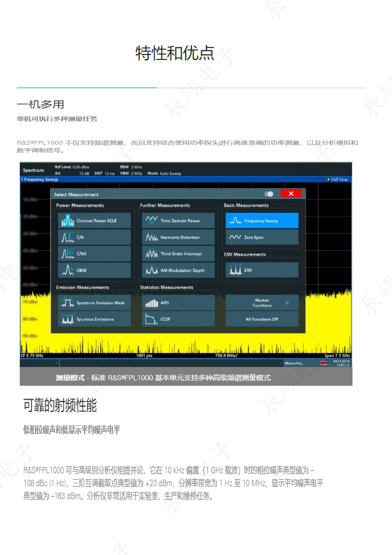Click the status bar message field

click(171, 363)
